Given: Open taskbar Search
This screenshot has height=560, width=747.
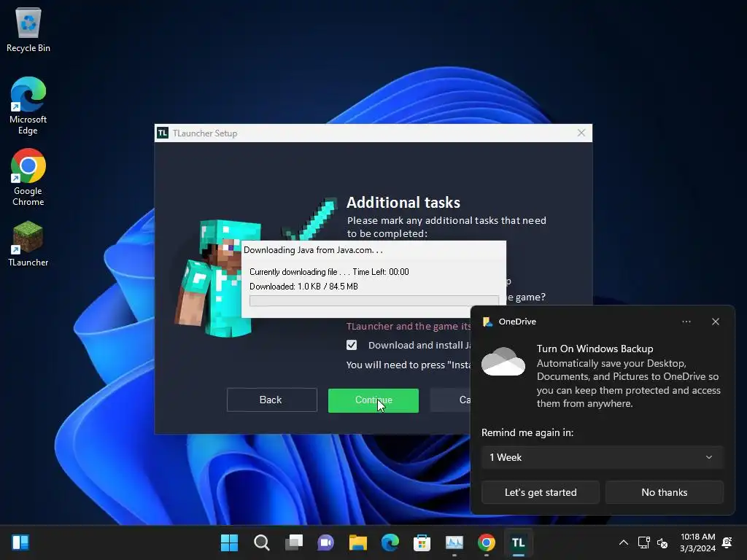Looking at the screenshot, I should click(262, 542).
